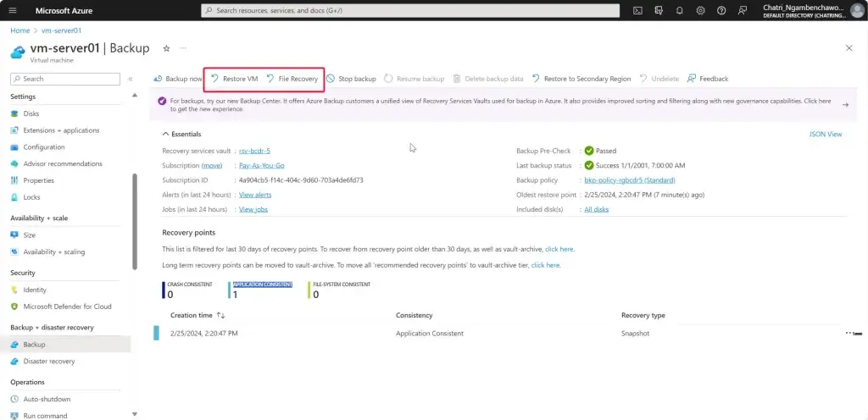Click File Recovery in the toolbar
This screenshot has width=868, height=420.
pyautogui.click(x=292, y=79)
